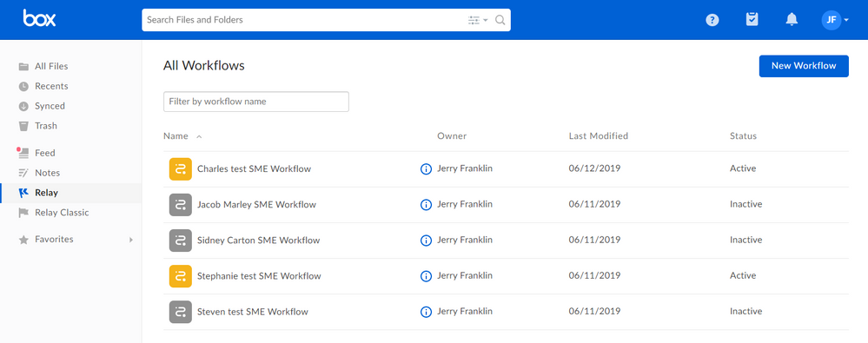Show info for Sidney Carton SME Workflow

click(426, 241)
